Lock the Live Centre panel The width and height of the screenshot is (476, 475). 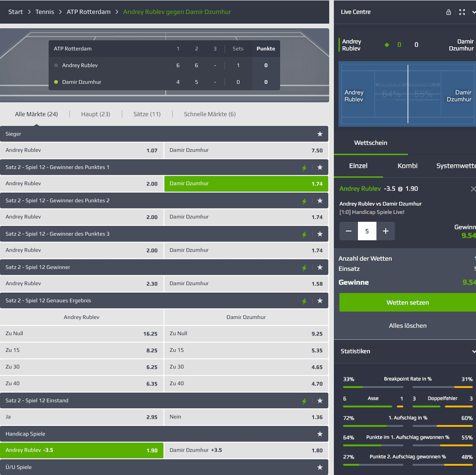448,12
